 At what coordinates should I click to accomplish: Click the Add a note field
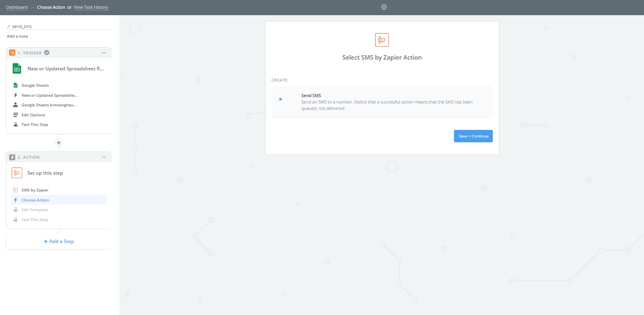pyautogui.click(x=18, y=36)
